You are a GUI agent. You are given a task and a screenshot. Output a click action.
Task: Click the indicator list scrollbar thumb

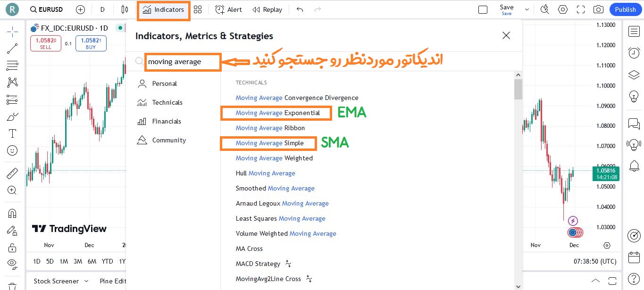click(518, 90)
